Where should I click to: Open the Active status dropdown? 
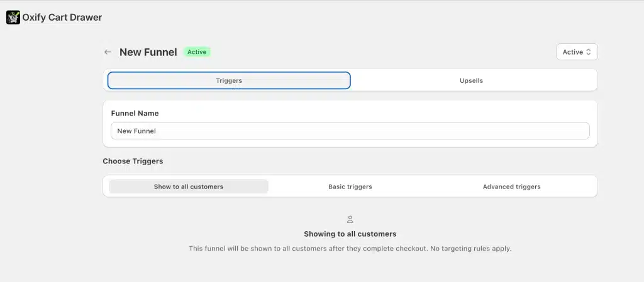tap(577, 52)
